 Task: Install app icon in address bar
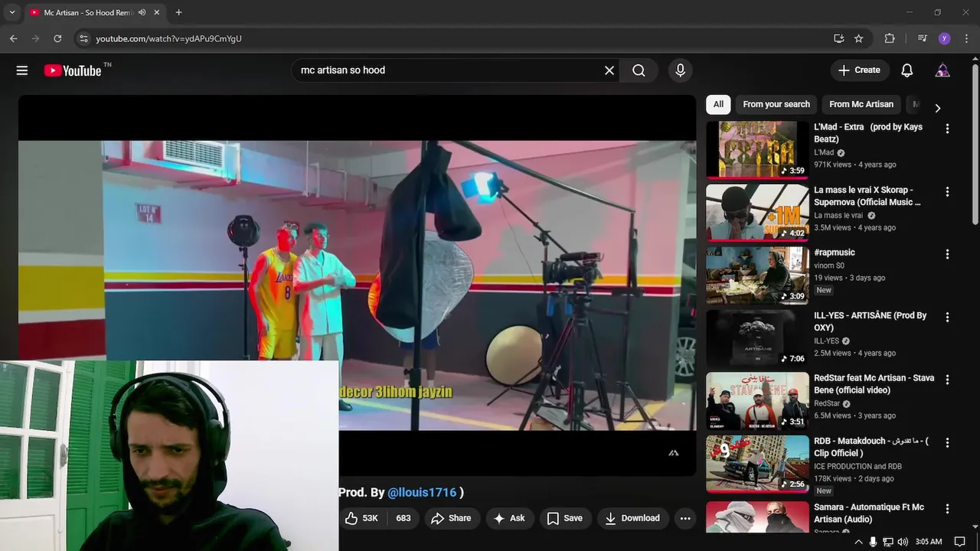pyautogui.click(x=838, y=38)
